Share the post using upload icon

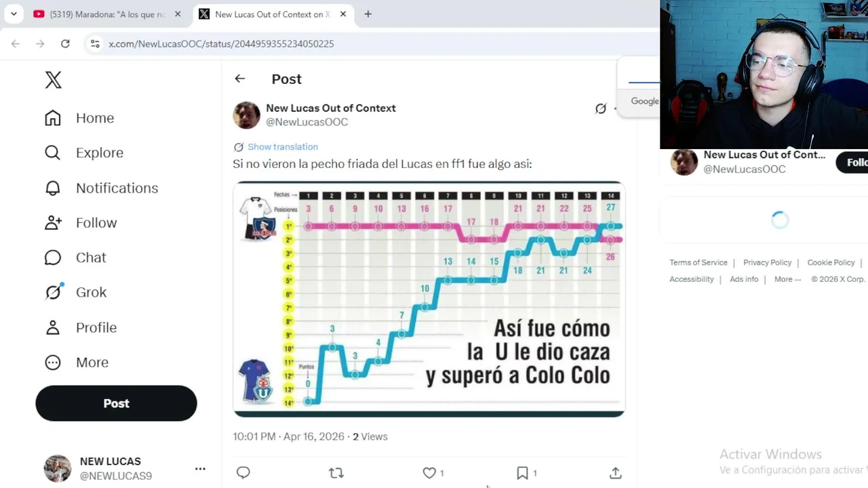615,473
